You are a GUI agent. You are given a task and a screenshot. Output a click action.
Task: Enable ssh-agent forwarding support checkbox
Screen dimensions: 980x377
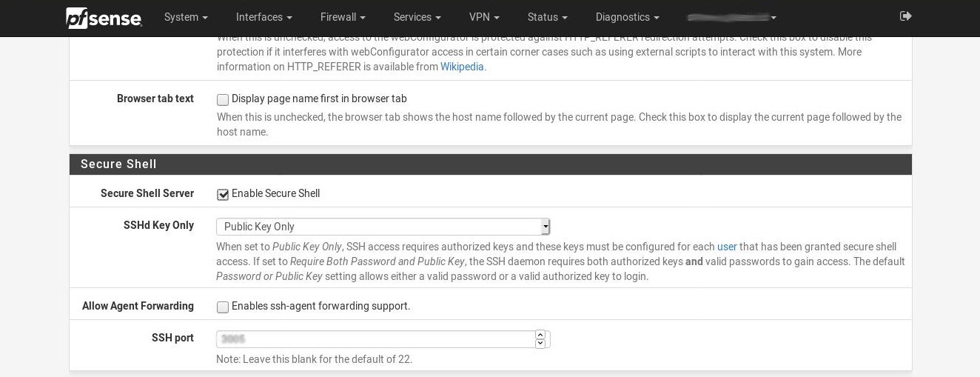(223, 307)
